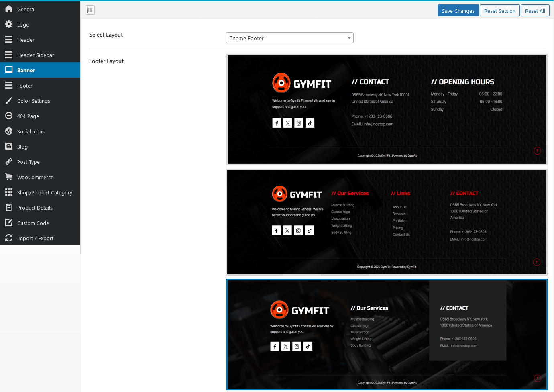This screenshot has height=392, width=554.
Task: Click the panel toggle above the sidebar
Action: 90,10
